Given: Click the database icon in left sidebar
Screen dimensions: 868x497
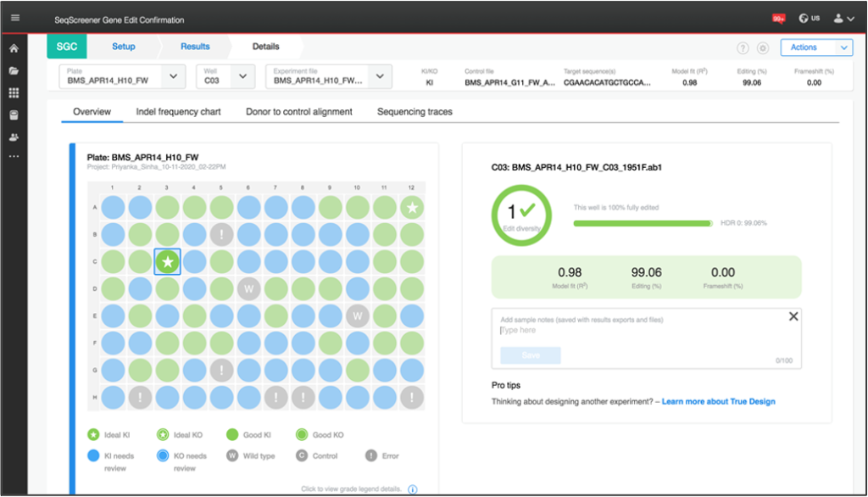Looking at the screenshot, I should [14, 115].
